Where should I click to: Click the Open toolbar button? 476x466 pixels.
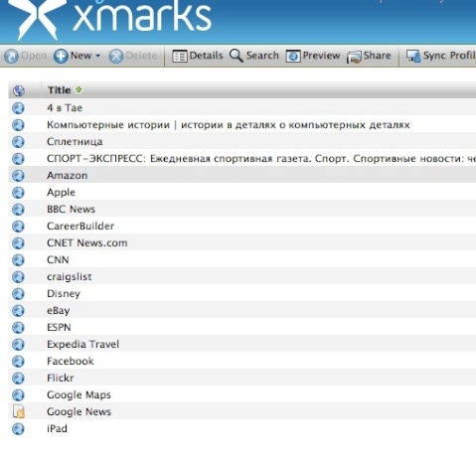(25, 56)
